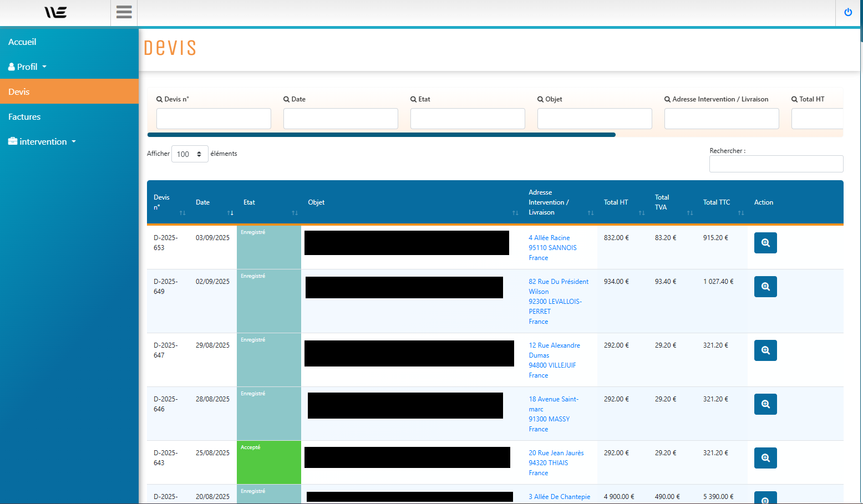This screenshot has height=504, width=863.
Task: Go to Accueil in sidebar
Action: pyautogui.click(x=22, y=42)
